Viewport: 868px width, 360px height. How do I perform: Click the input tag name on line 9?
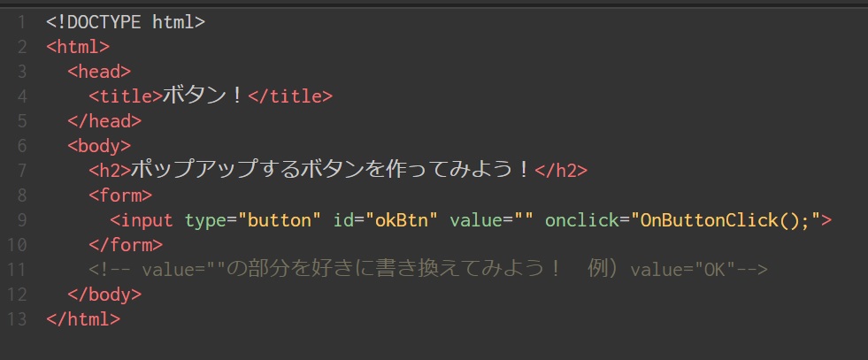(147, 219)
